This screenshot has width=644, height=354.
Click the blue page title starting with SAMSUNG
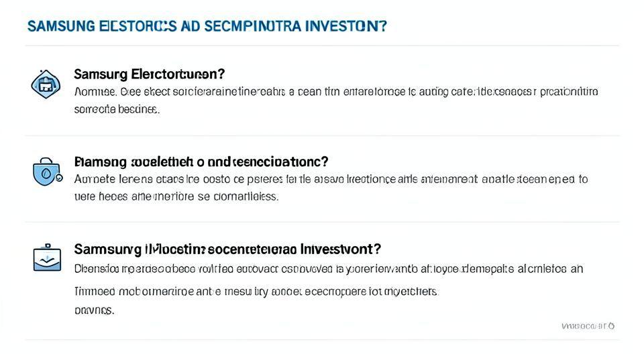pyautogui.click(x=207, y=26)
